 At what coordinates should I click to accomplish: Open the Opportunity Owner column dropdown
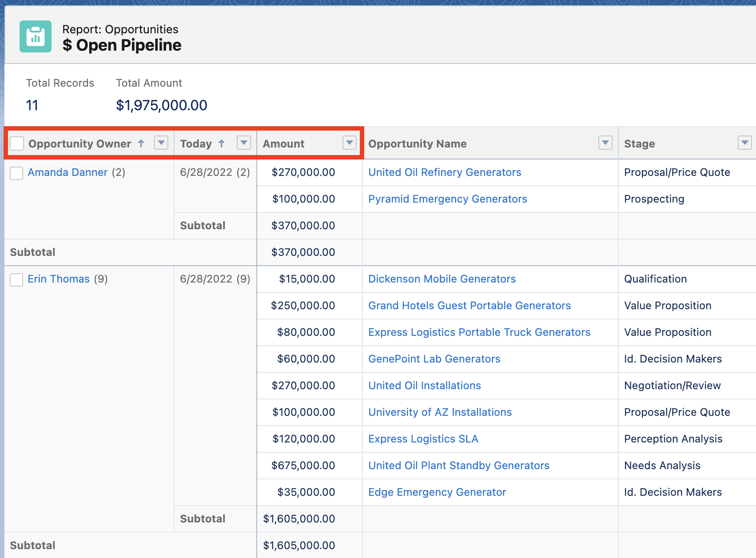tap(161, 143)
